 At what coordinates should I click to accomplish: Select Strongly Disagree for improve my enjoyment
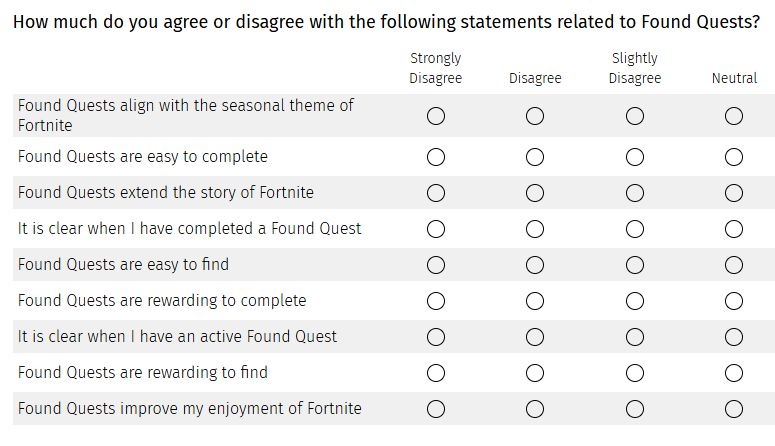435,409
